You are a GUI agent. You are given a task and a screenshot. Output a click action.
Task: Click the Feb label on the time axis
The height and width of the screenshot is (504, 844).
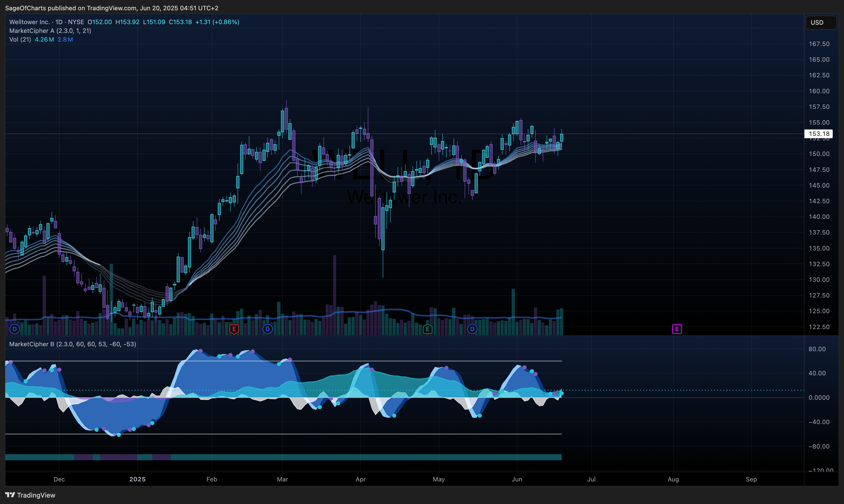pos(212,479)
